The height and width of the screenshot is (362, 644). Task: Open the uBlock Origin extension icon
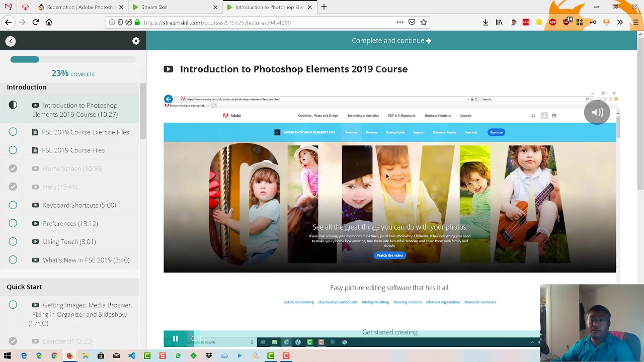click(566, 22)
